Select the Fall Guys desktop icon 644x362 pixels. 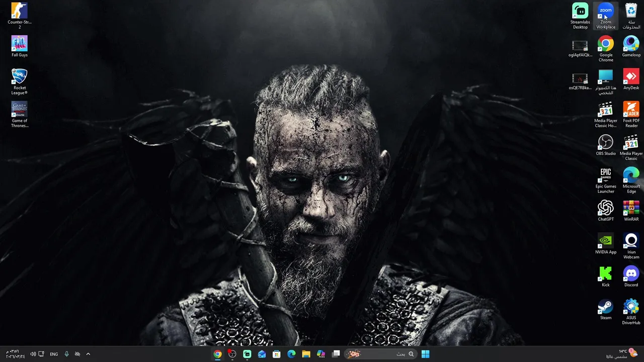[x=20, y=46]
